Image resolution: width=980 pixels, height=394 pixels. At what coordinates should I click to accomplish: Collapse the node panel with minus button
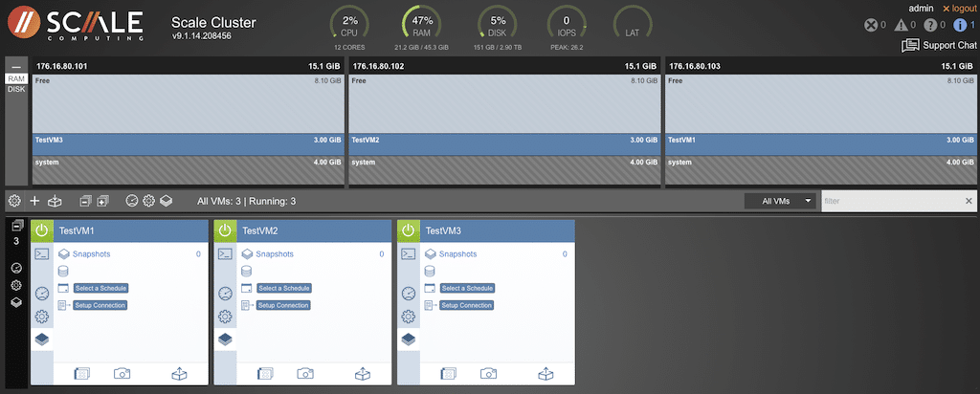(x=16, y=67)
